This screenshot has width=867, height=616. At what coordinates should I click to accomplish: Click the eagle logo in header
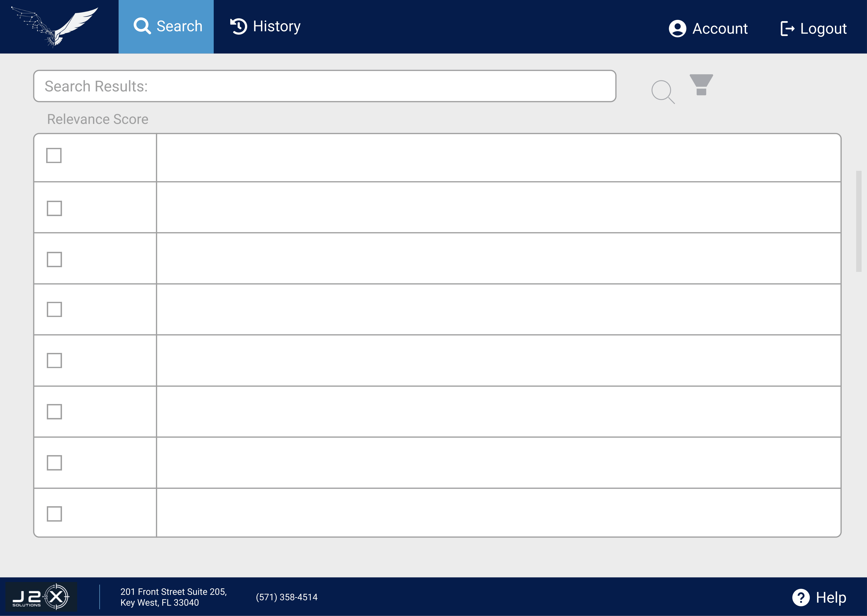[55, 27]
